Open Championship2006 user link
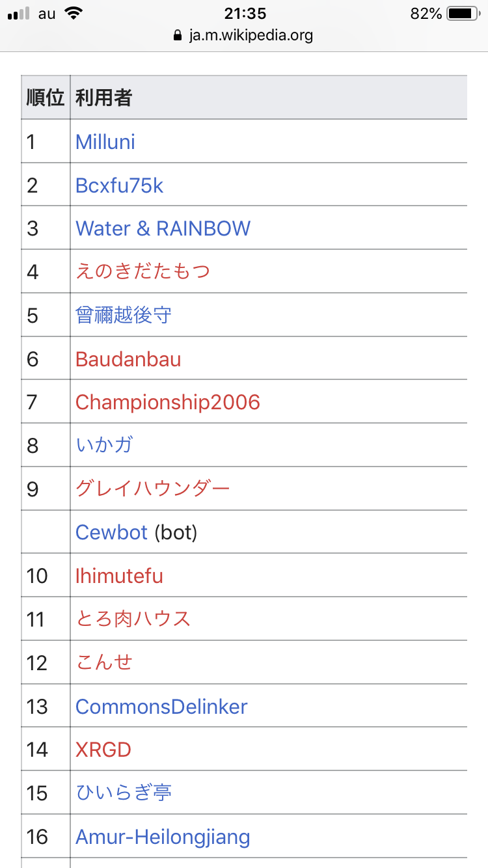The image size is (488, 868). [x=168, y=402]
